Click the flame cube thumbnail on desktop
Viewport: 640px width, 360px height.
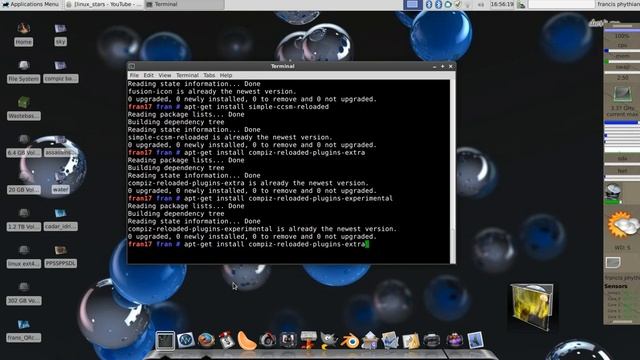532,307
